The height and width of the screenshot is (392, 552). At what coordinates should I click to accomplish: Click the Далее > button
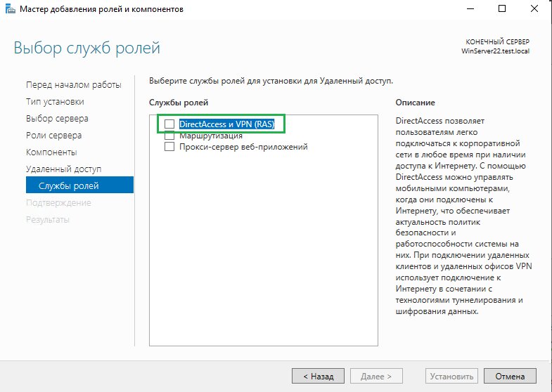(376, 376)
